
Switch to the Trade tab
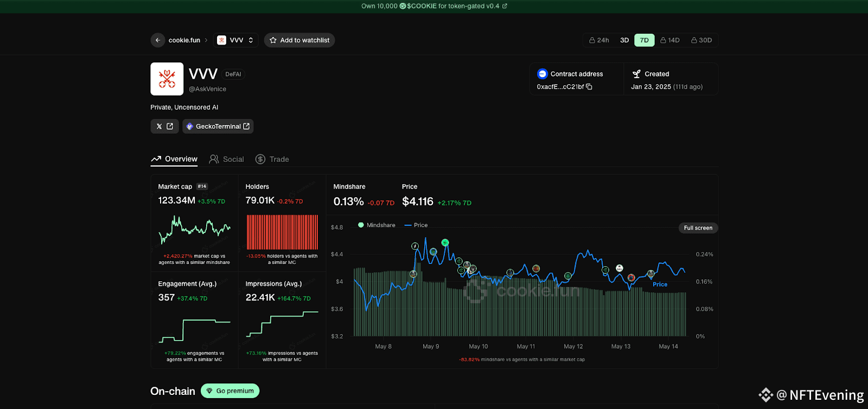pyautogui.click(x=272, y=159)
